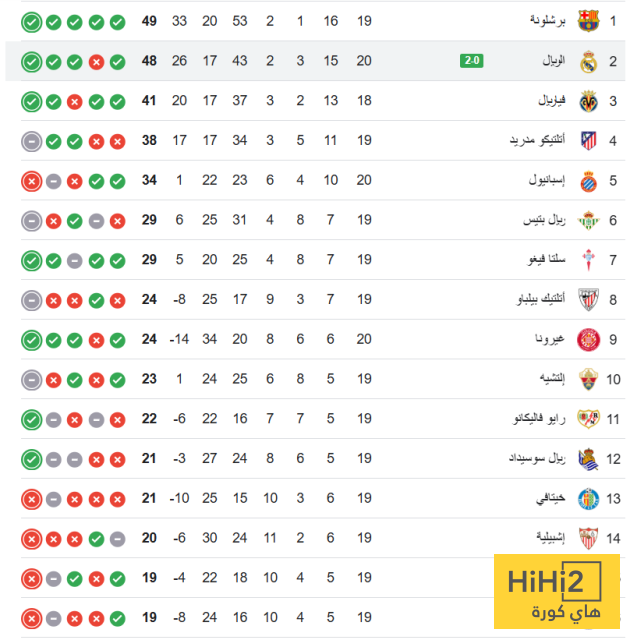This screenshot has height=640, width=630.
Task: Select the Espanyol club crest
Action: tap(589, 181)
